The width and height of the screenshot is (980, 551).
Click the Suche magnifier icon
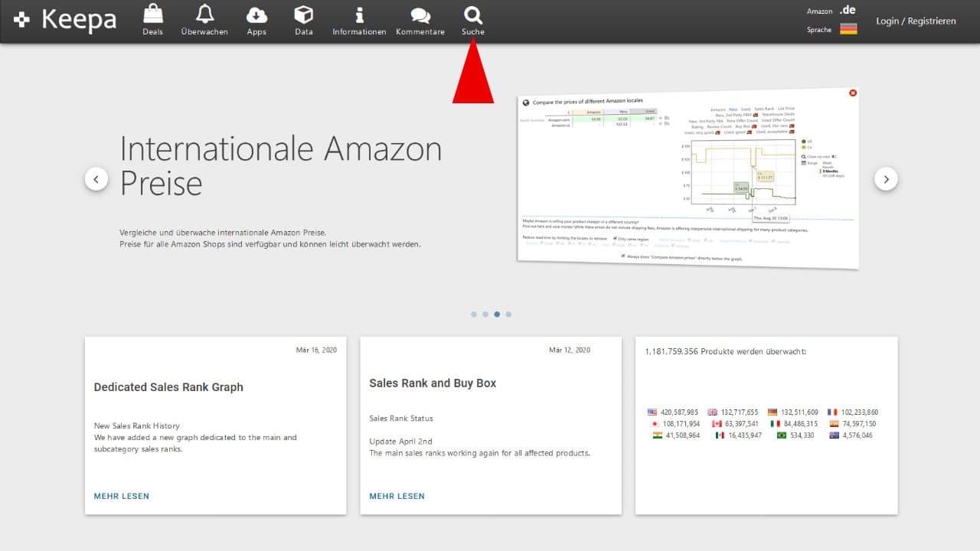(473, 15)
